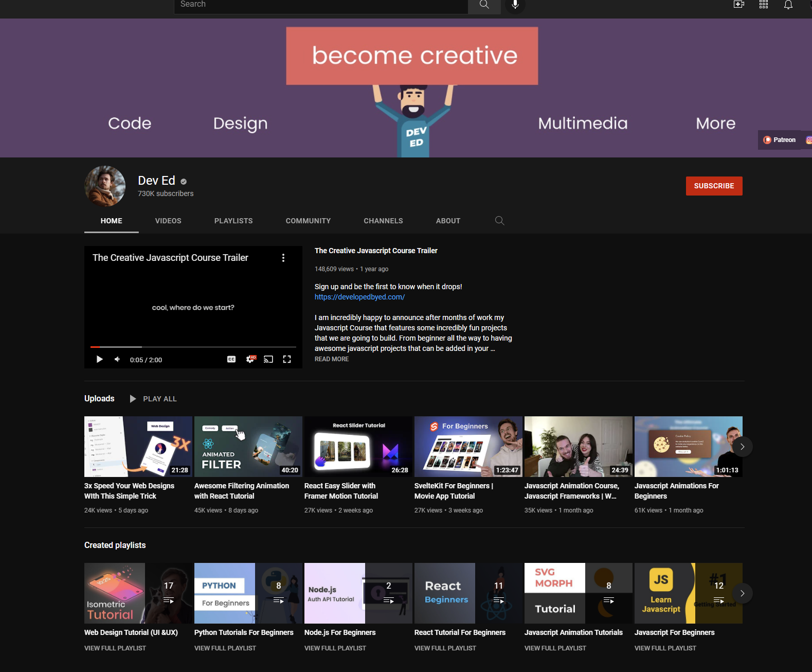Open Python Tutorials For Beginners playlist thumbnail
The width and height of the screenshot is (812, 672).
pos(248,593)
